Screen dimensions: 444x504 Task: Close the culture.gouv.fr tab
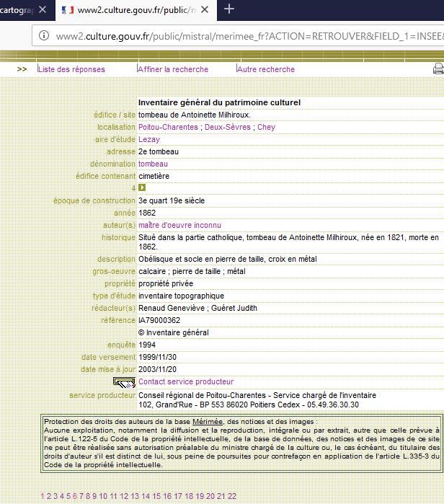click(x=205, y=9)
